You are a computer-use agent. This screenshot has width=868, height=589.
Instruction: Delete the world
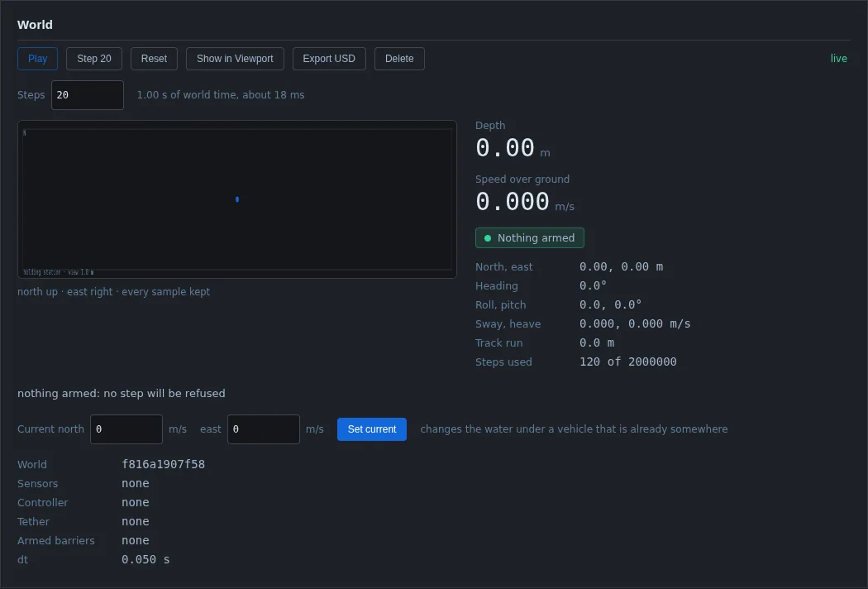click(x=399, y=59)
